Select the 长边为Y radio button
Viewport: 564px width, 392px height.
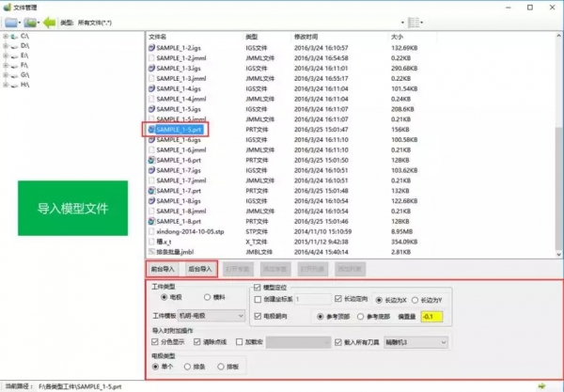point(415,300)
